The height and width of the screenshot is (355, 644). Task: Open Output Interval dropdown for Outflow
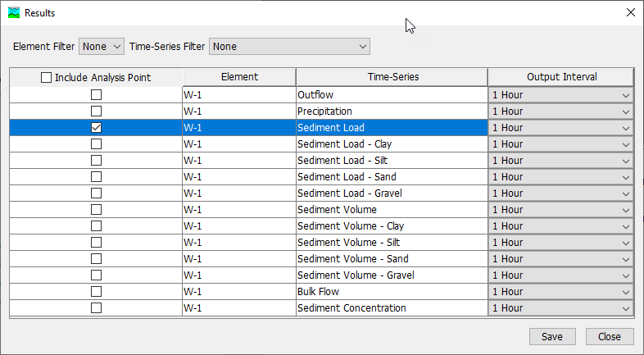pos(560,95)
